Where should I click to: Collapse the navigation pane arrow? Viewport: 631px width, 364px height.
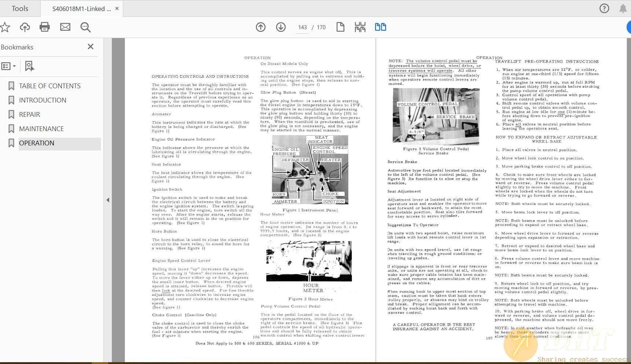pyautogui.click(x=108, y=200)
